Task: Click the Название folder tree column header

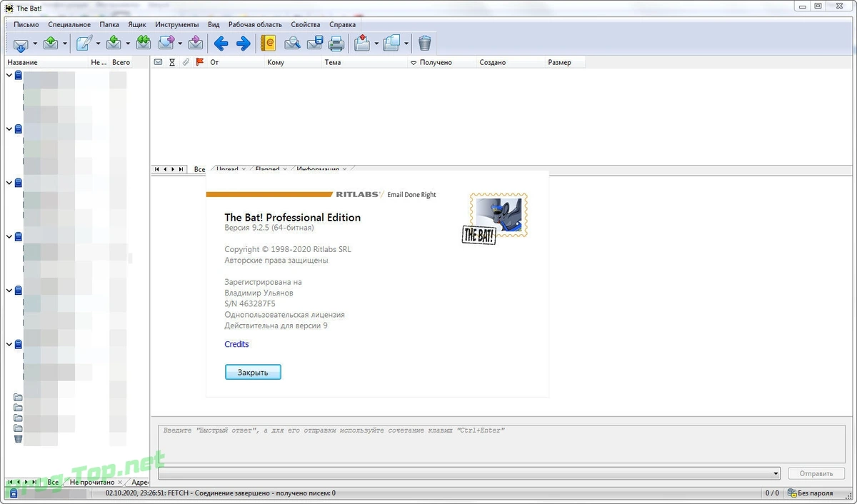Action: [x=46, y=62]
